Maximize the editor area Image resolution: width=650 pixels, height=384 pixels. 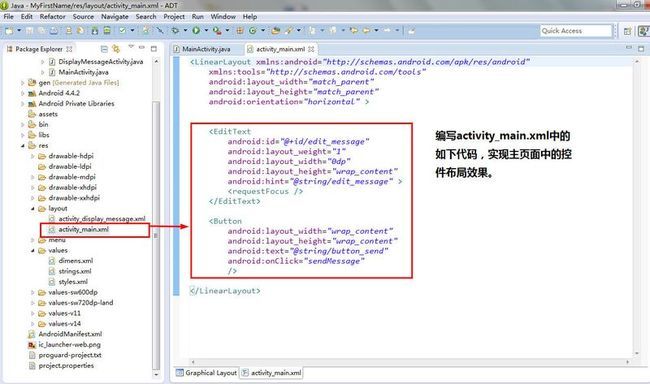(641, 49)
